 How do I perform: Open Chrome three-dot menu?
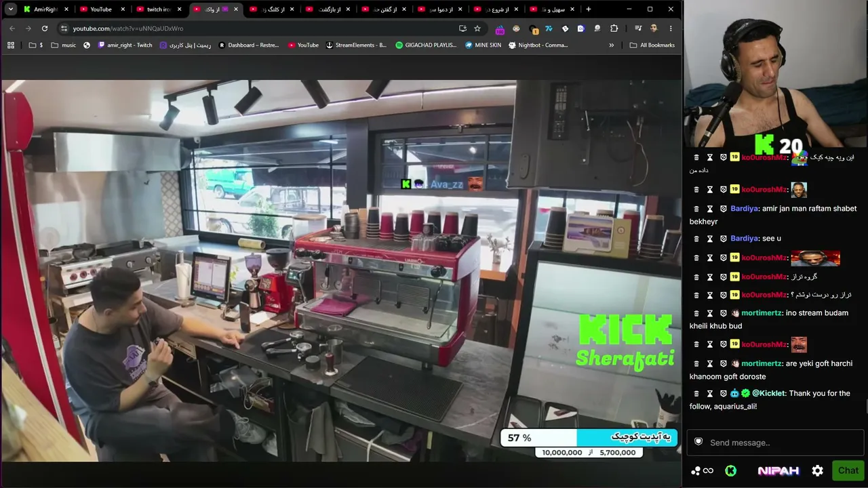(671, 28)
